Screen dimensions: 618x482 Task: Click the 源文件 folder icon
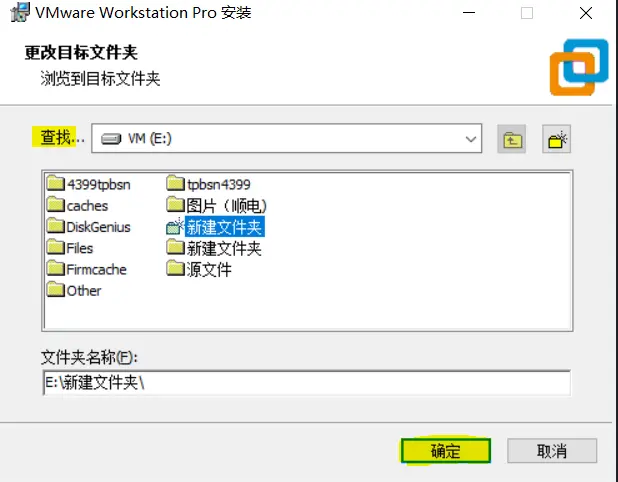(175, 268)
